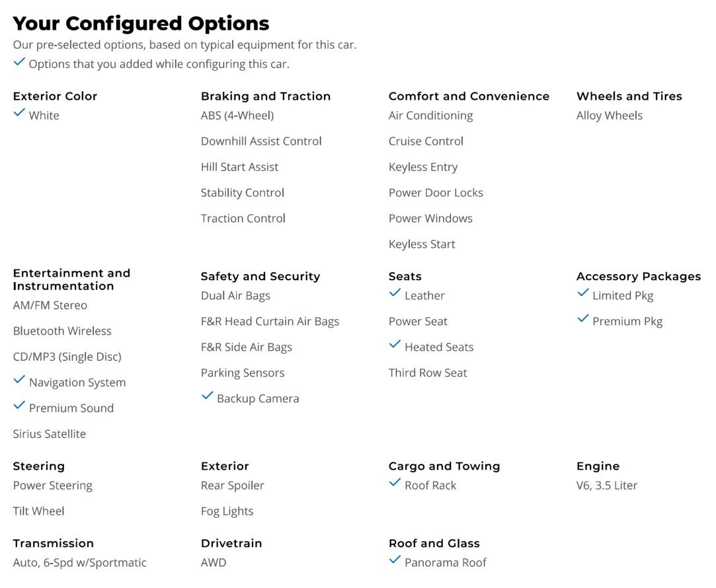Image resolution: width=716 pixels, height=588 pixels.
Task: Click the Comfort and Convenience heading
Action: coord(469,96)
